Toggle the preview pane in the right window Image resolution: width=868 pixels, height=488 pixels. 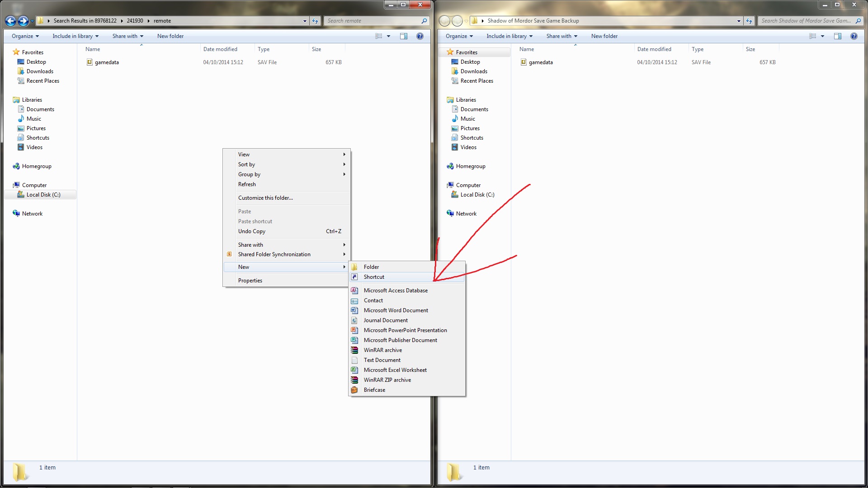[x=838, y=36]
